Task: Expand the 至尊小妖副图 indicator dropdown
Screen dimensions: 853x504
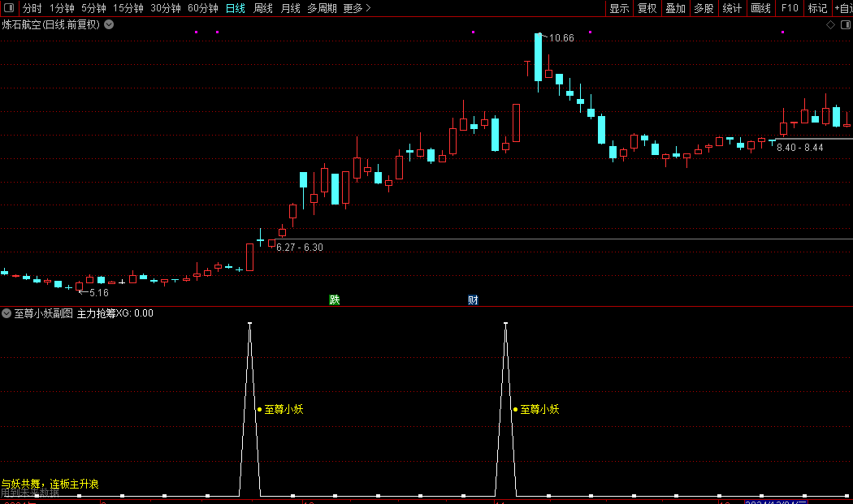Action: pyautogui.click(x=6, y=313)
